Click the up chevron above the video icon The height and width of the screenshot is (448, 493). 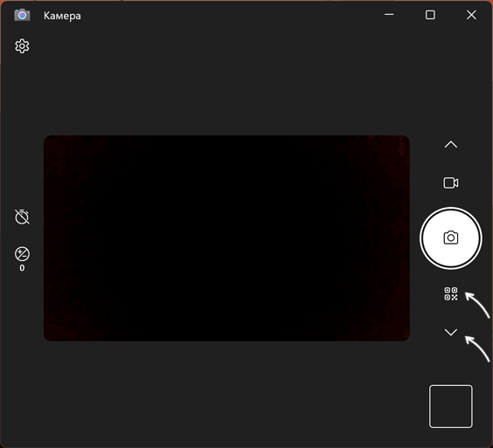tap(450, 144)
